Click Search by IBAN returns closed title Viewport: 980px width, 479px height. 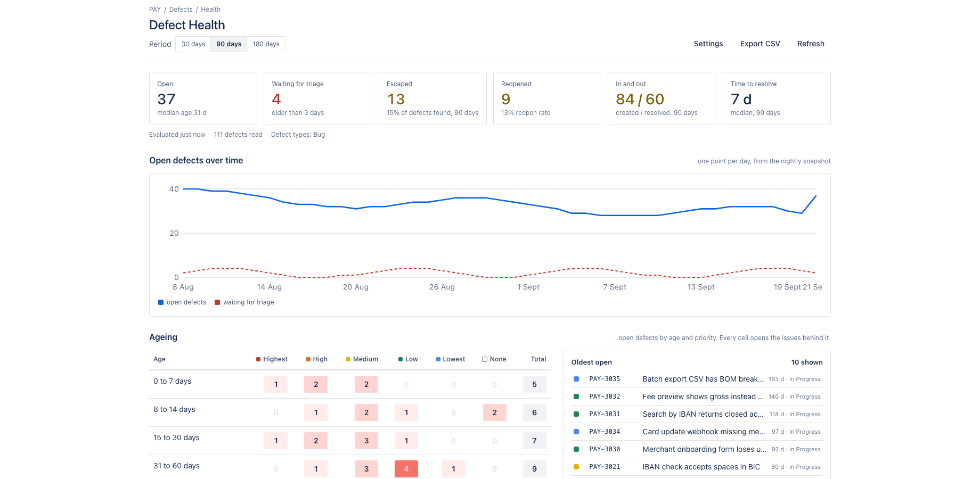tap(703, 414)
